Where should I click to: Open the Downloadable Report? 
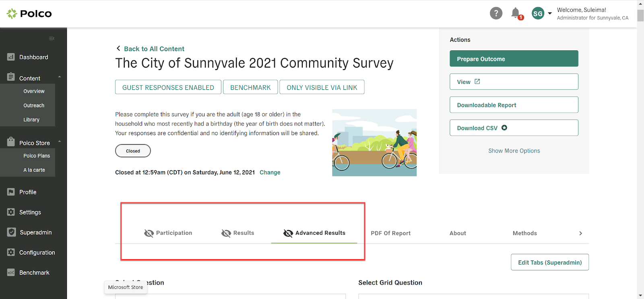tap(514, 105)
